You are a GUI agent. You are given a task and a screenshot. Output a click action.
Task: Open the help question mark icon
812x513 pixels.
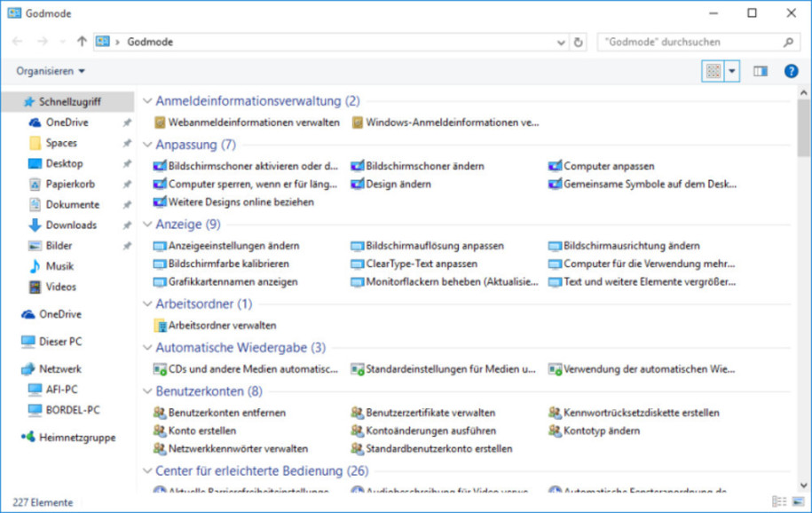tap(791, 71)
